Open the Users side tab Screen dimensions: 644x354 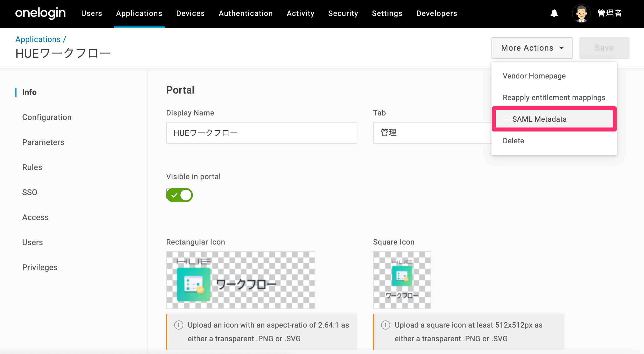tap(33, 242)
